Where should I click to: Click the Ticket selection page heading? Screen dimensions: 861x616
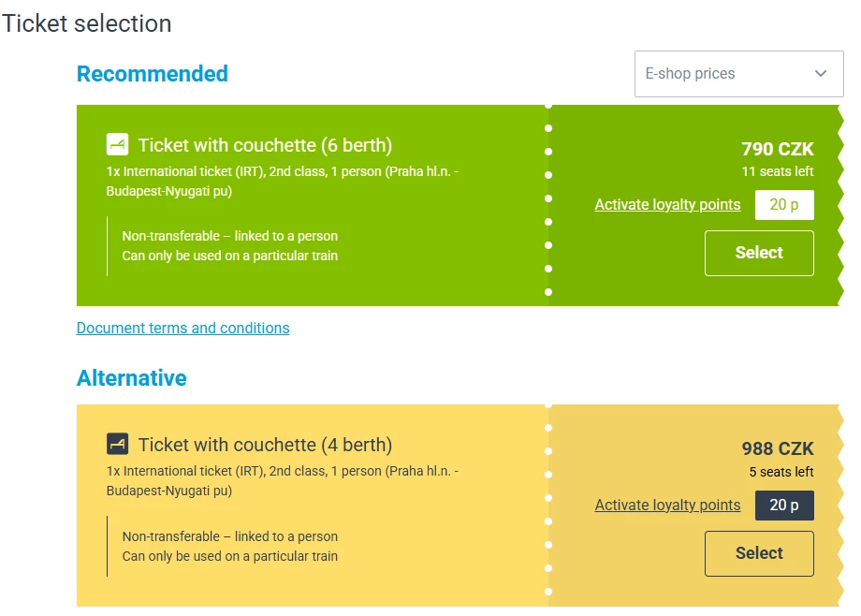[86, 23]
